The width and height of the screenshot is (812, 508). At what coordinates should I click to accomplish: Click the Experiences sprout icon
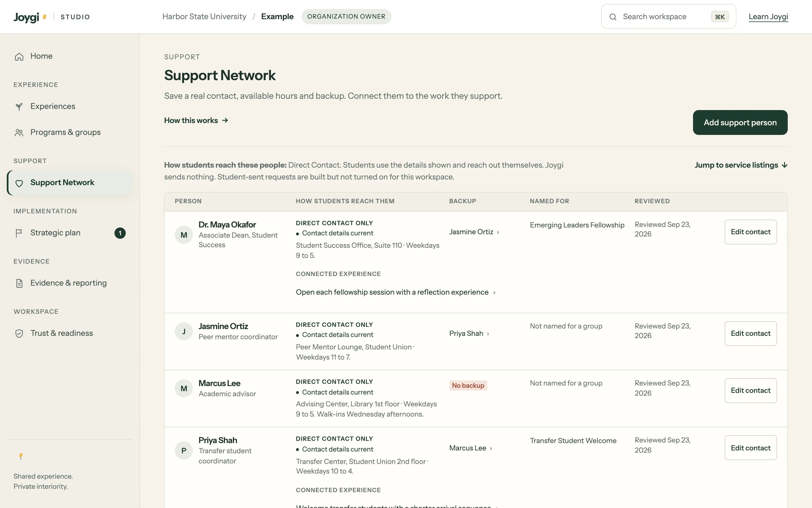click(19, 106)
